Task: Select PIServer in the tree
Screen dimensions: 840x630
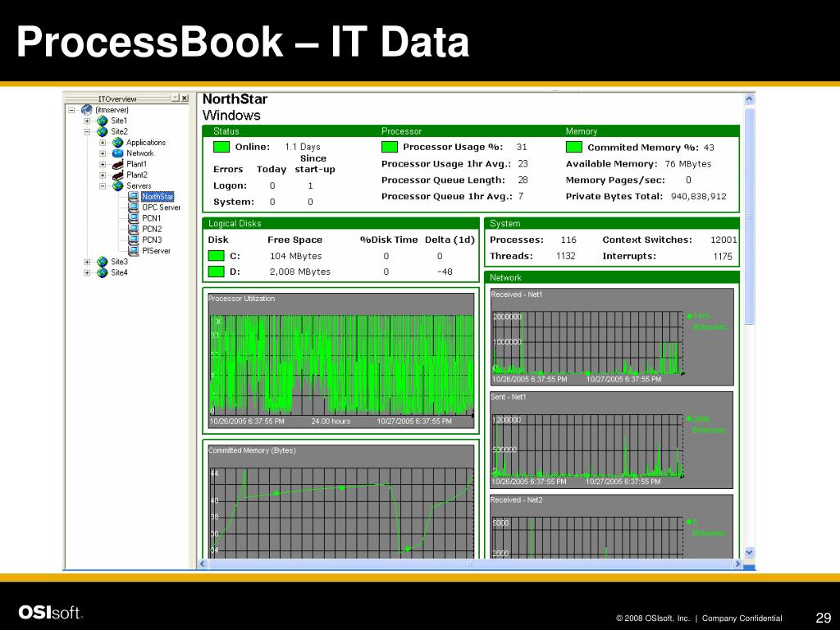Action: point(156,251)
